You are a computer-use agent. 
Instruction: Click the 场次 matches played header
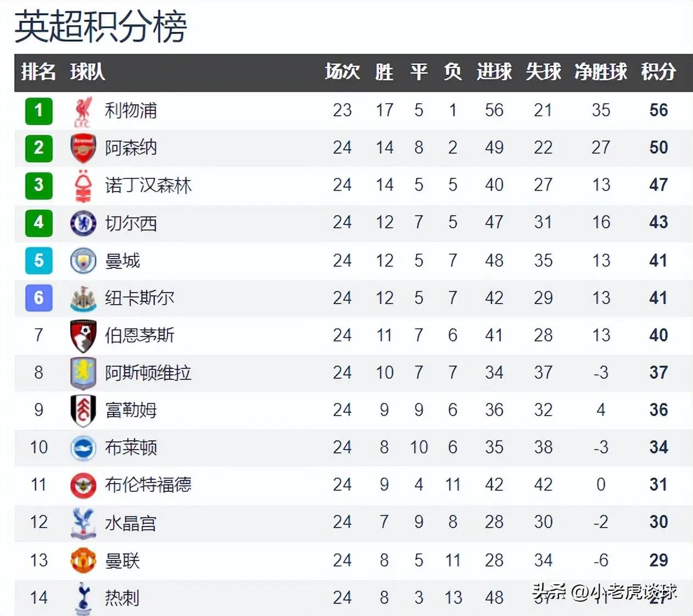(x=342, y=72)
